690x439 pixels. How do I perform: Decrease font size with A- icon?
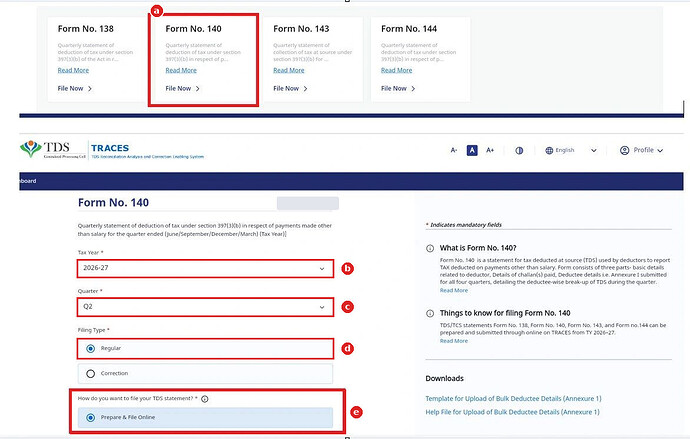454,150
